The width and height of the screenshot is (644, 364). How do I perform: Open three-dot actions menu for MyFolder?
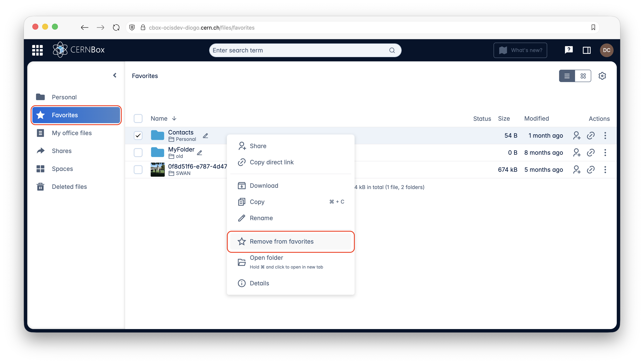[x=605, y=152]
